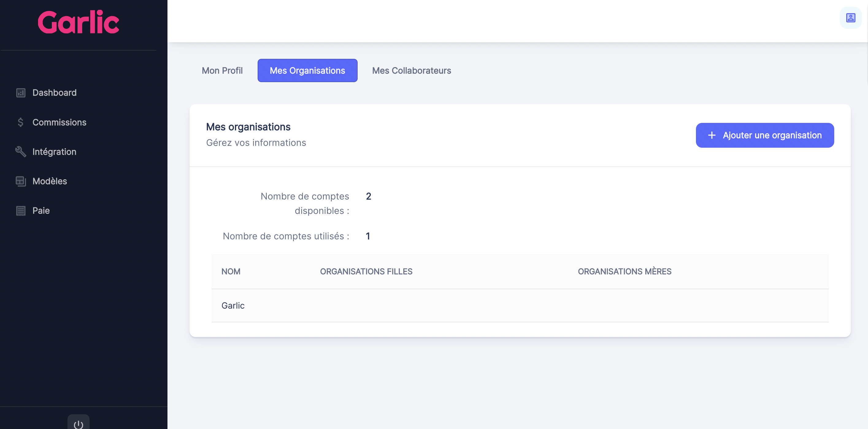Open the Modèles menu entry

49,181
